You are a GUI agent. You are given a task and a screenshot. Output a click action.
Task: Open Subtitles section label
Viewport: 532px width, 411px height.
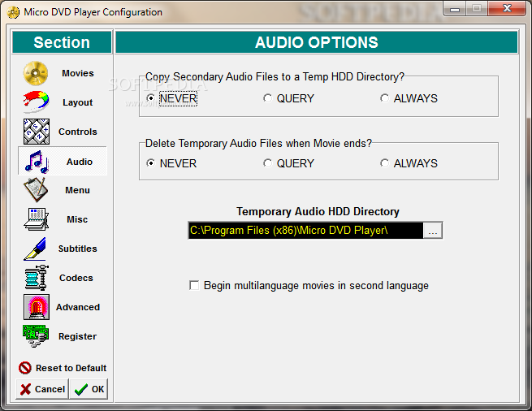point(78,249)
